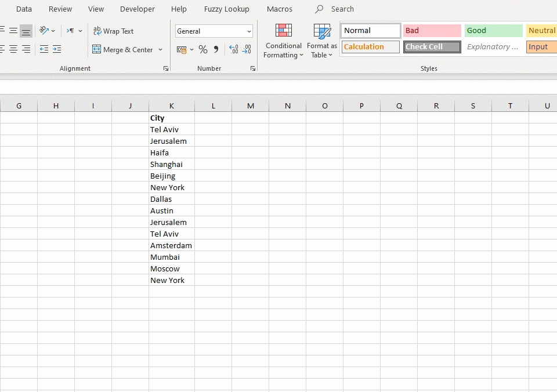Image resolution: width=557 pixels, height=392 pixels.
Task: Click the Percent Style icon
Action: coord(202,50)
